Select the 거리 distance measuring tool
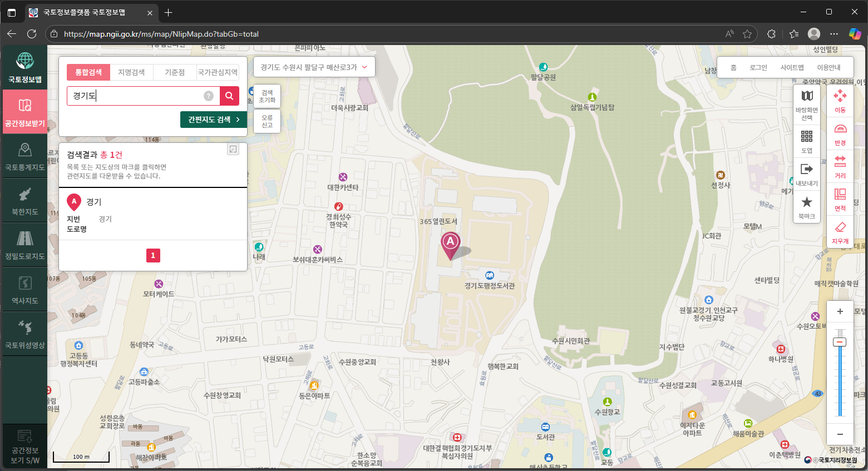The height and width of the screenshot is (471, 868). [840, 166]
